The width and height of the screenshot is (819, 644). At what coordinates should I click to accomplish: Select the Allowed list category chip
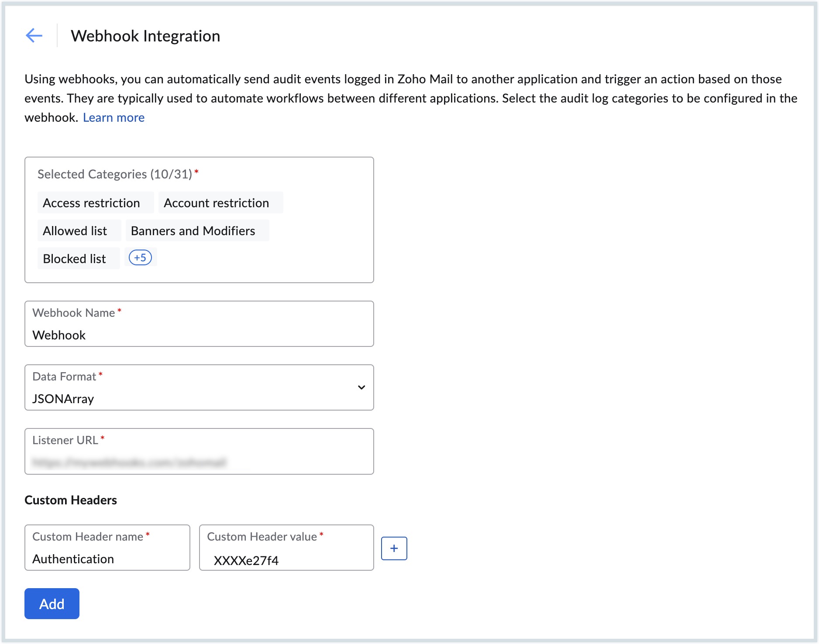(x=78, y=230)
